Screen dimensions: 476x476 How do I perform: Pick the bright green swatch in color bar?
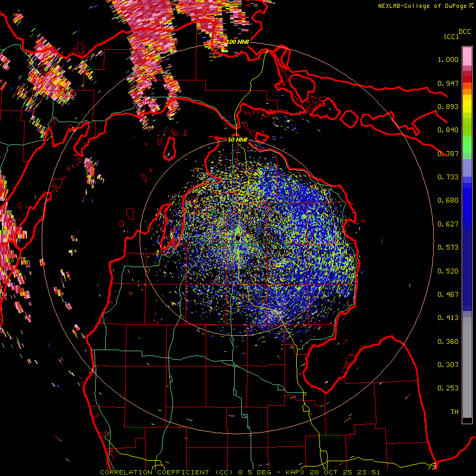[x=467, y=144]
